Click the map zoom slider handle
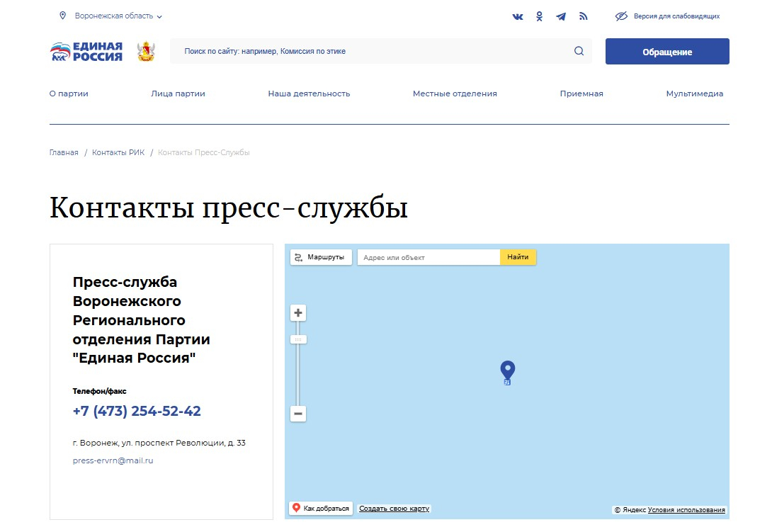 (x=298, y=339)
